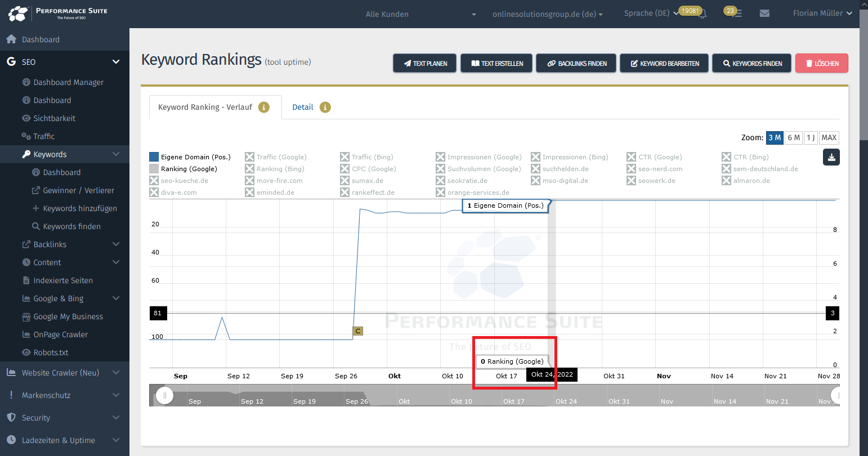Enable CTR (Google) legend series
This screenshot has width=868, height=456.
(654, 157)
